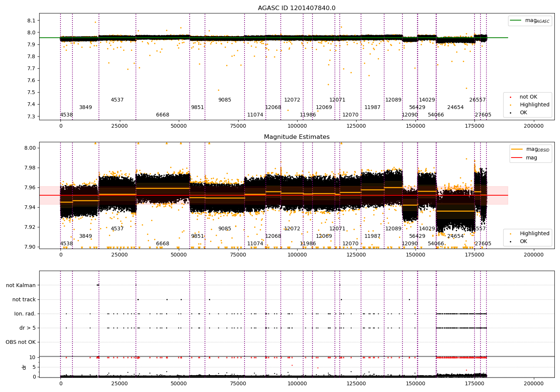This screenshot has width=560, height=392.
Task: Click obsid label '12068' in the top plot
Action: point(273,108)
